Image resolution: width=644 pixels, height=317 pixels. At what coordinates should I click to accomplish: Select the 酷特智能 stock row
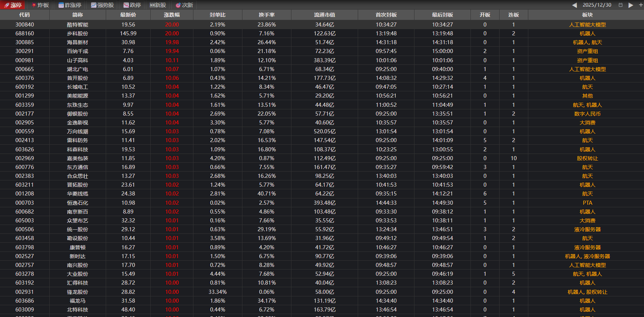pyautogui.click(x=77, y=25)
